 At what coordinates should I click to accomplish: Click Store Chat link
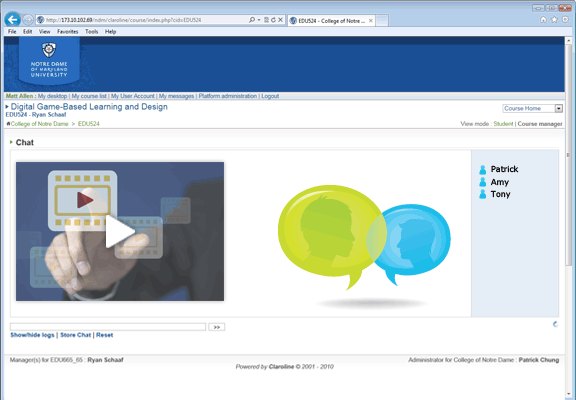click(x=76, y=335)
